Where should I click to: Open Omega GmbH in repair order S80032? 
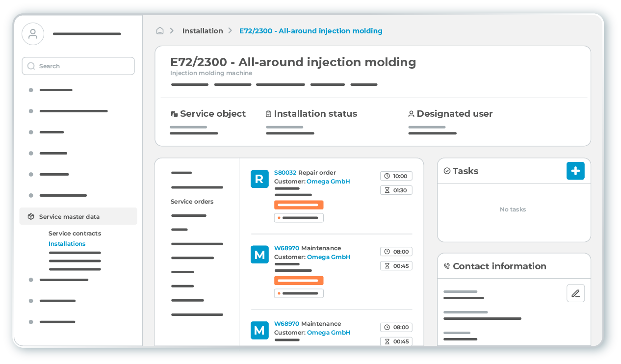tap(328, 182)
